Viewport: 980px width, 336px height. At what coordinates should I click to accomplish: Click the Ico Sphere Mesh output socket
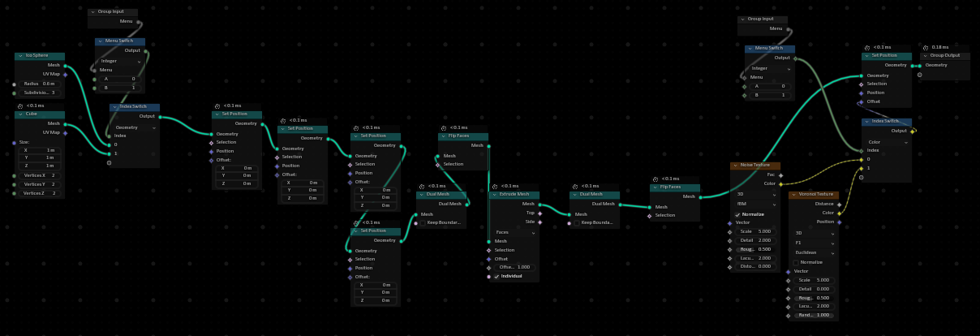click(x=65, y=65)
